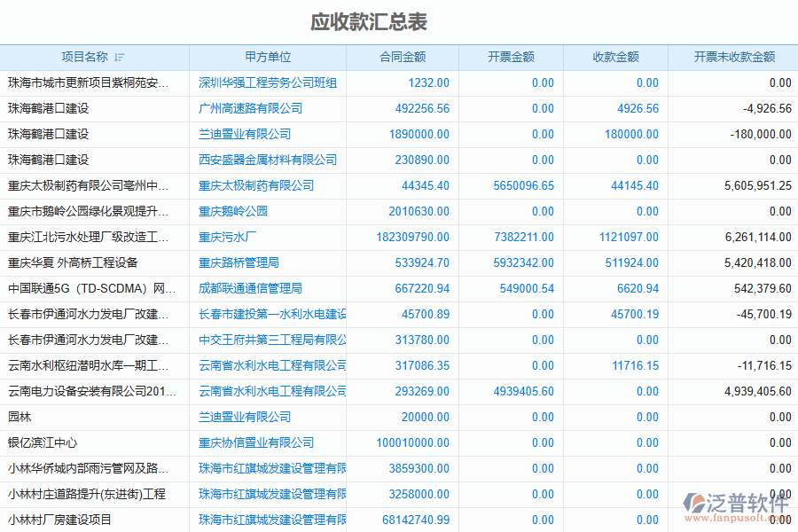Viewport: 798px width, 532px height.
Task: Open 广州高速路有限公司 link
Action: pos(250,108)
